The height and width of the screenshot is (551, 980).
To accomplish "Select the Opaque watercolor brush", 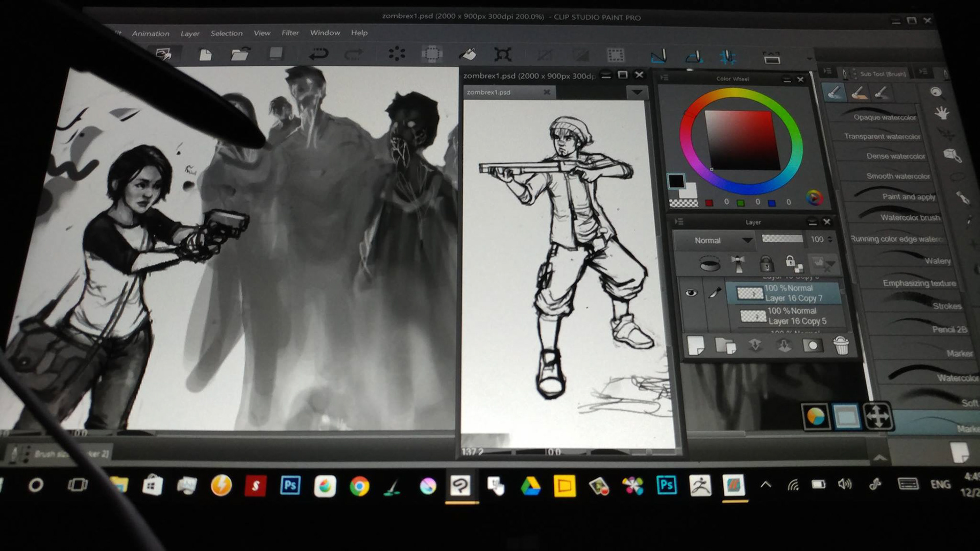I will tap(884, 117).
